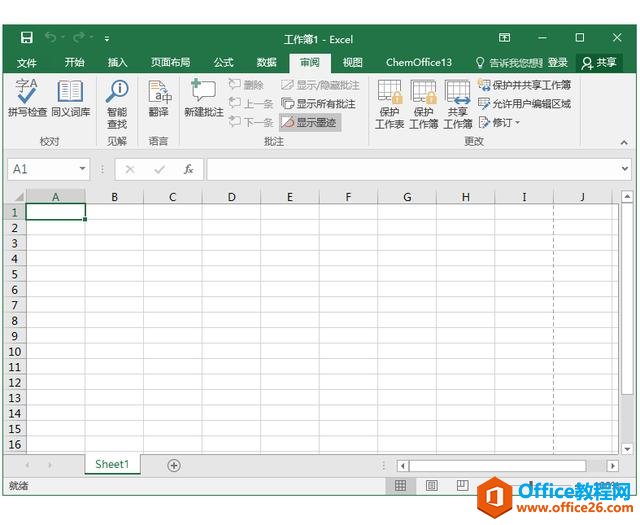Go to 下一条 next comment
The image size is (640, 525).
click(251, 122)
